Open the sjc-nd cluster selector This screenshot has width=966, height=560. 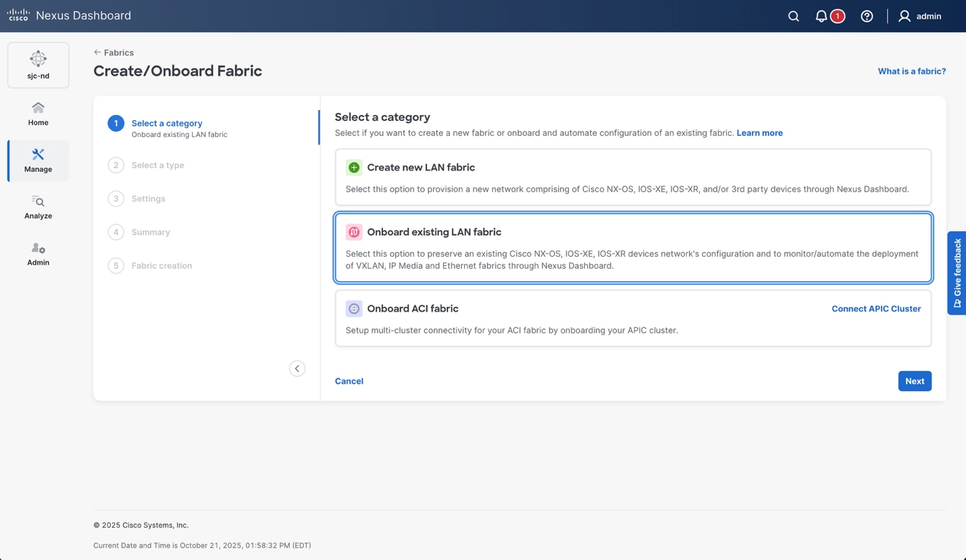pos(39,65)
